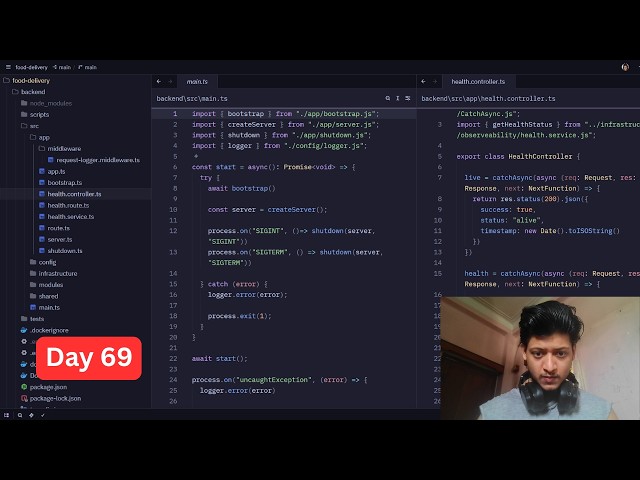This screenshot has height=480, width=640.
Task: Click line 5 gutter in health.controller.ts
Action: [x=440, y=156]
